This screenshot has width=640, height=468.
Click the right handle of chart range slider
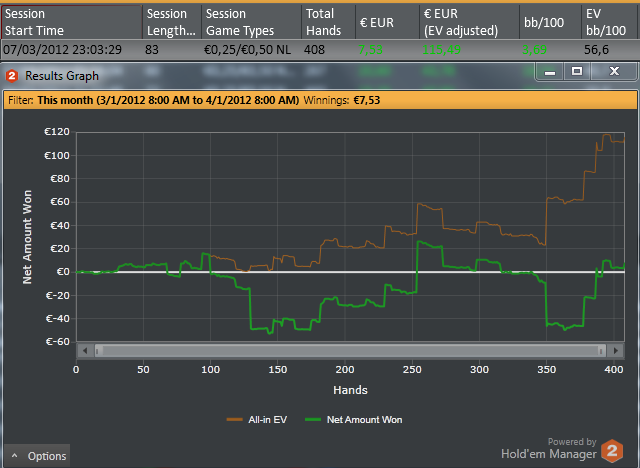coord(601,350)
